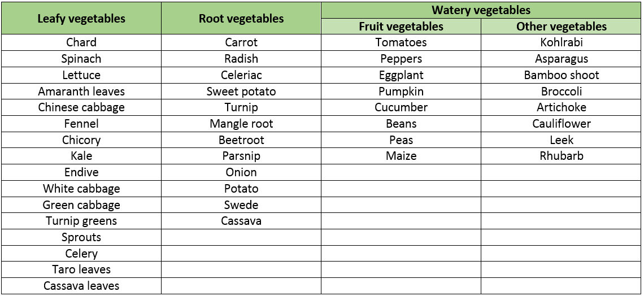This screenshot has width=644, height=296.
Task: Click the Watery vegetables merged header
Action: 481,10
